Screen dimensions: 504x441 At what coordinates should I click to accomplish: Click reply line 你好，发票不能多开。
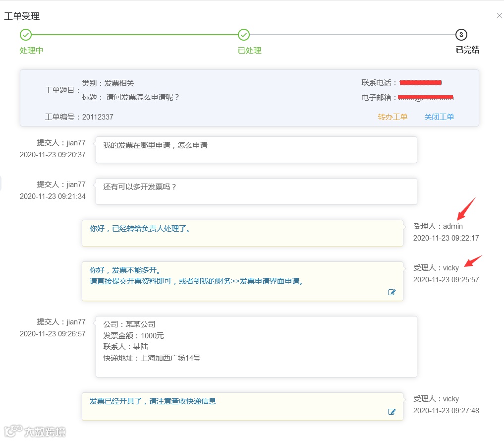click(x=126, y=270)
